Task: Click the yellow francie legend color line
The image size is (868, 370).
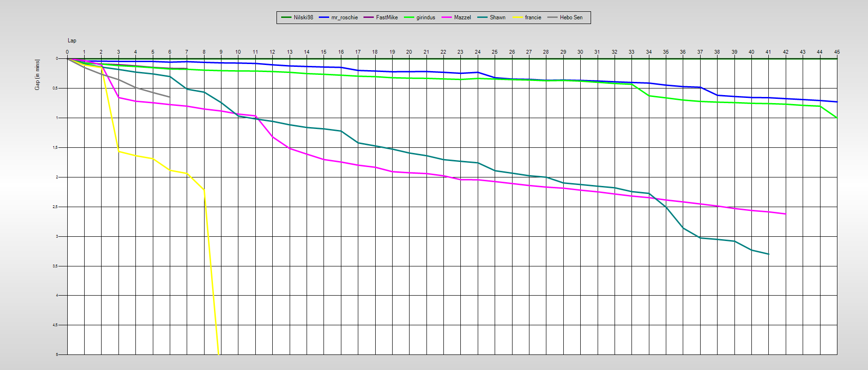Action: tap(518, 17)
